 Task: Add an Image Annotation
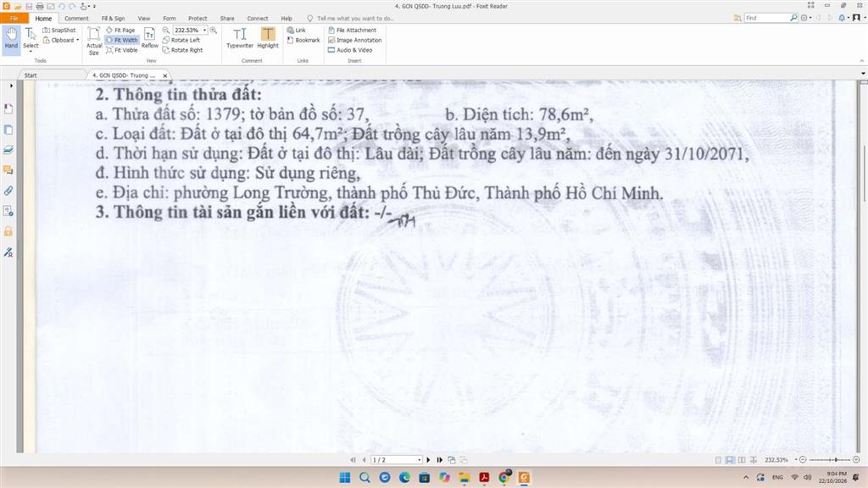(x=355, y=41)
